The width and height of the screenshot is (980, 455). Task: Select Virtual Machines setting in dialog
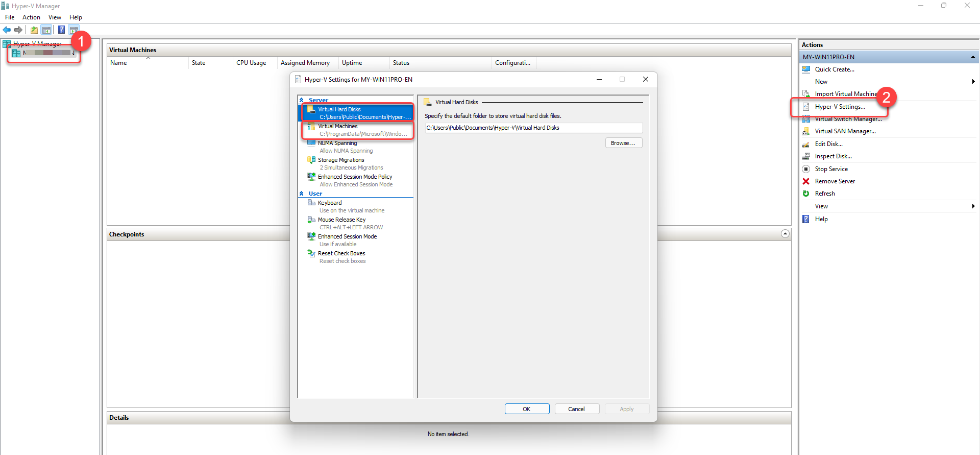click(x=356, y=130)
